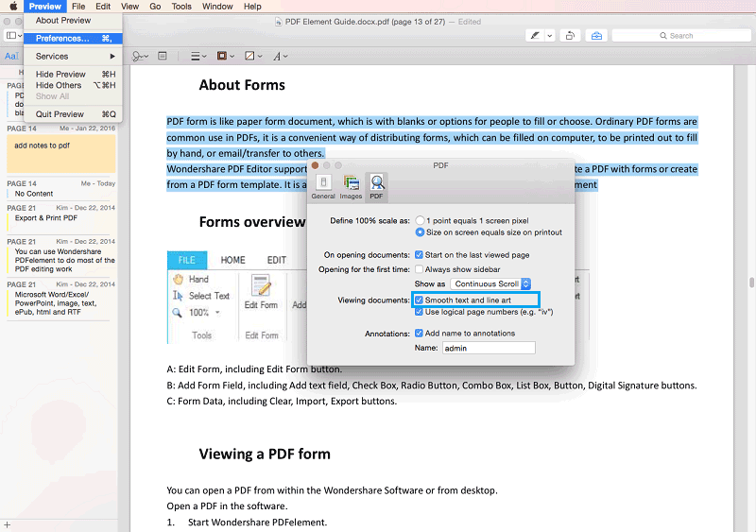
Task: Select the 'No Content' note on page 14
Action: tap(60, 194)
